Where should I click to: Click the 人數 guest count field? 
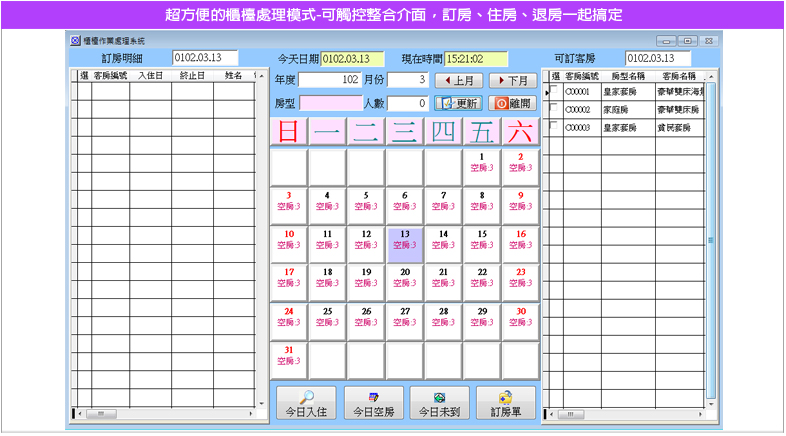pyautogui.click(x=408, y=103)
